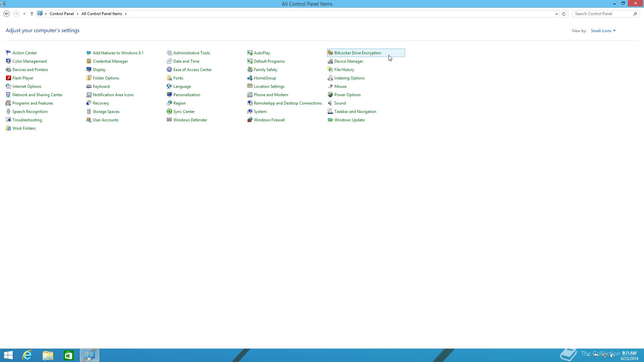Screen dimensions: 644x362
Task: Open Taskbar and Navigation
Action: tap(355, 111)
